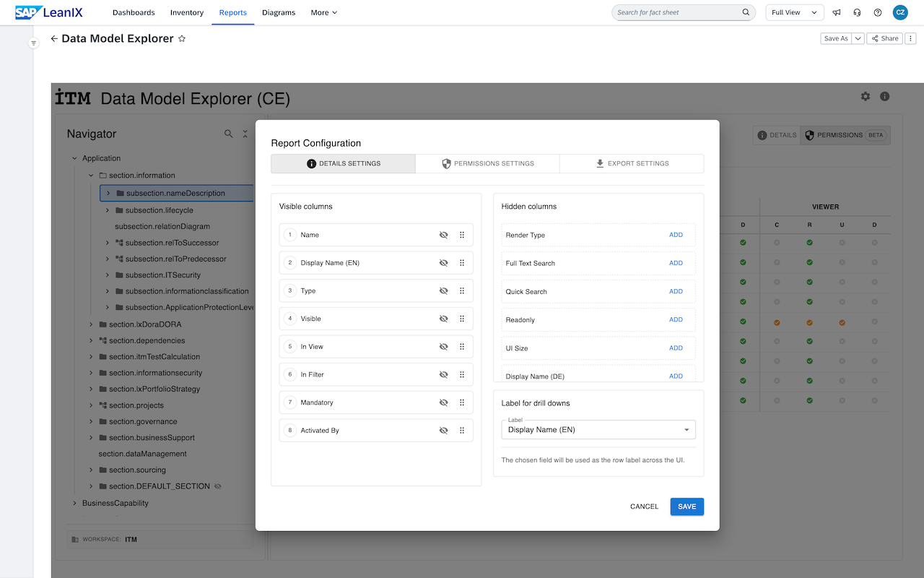Switch to Permissions Settings tab

click(487, 163)
